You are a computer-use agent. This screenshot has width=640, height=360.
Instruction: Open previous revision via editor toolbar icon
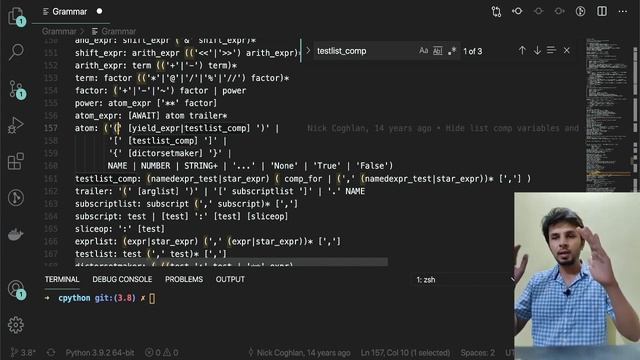517,11
